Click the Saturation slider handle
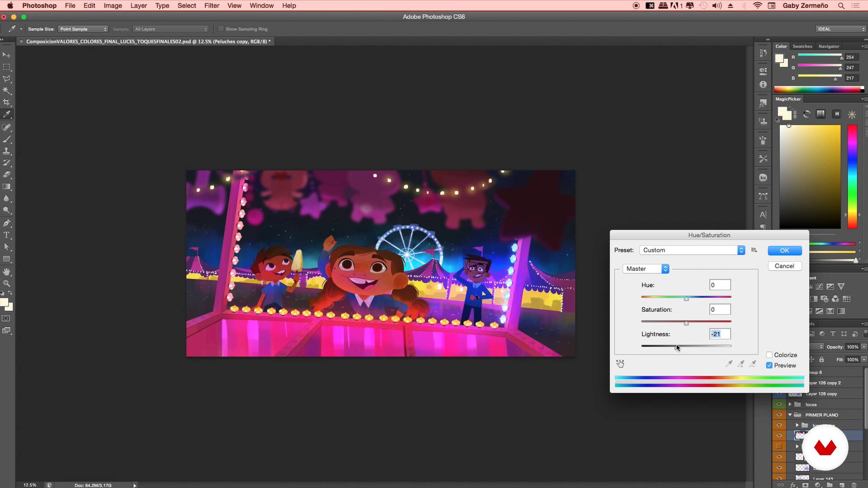The image size is (868, 488). (x=686, y=323)
